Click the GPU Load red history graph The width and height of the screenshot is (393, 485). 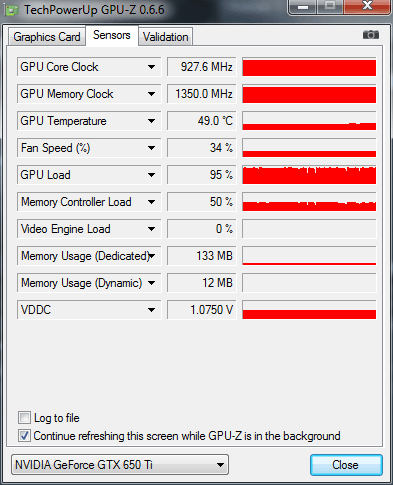[x=309, y=175]
